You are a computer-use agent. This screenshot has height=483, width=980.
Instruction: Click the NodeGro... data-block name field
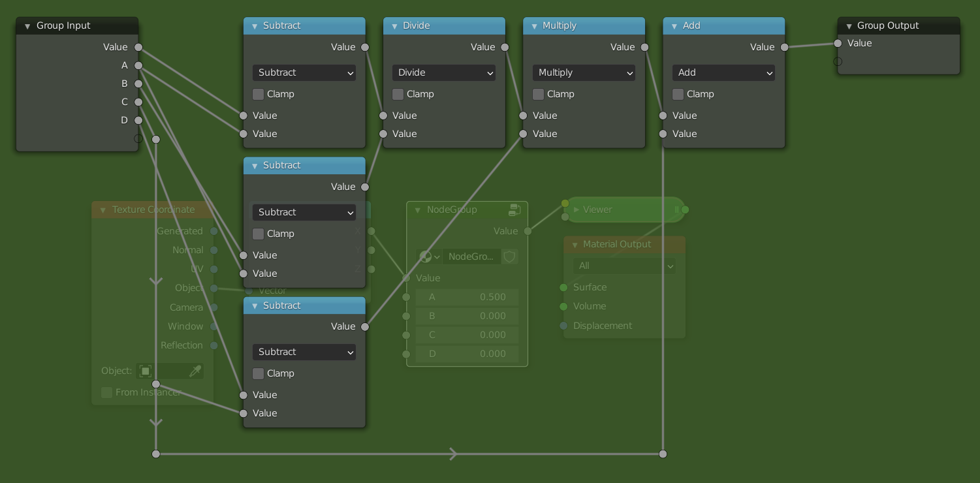click(x=472, y=257)
